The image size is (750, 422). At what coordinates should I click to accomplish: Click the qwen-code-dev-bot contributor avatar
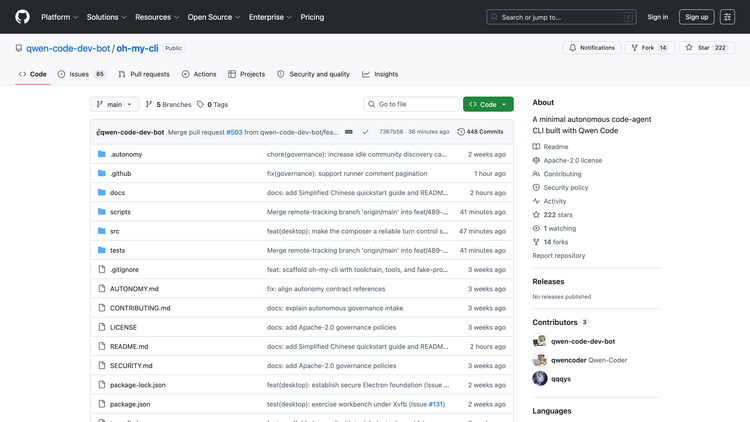click(x=540, y=341)
